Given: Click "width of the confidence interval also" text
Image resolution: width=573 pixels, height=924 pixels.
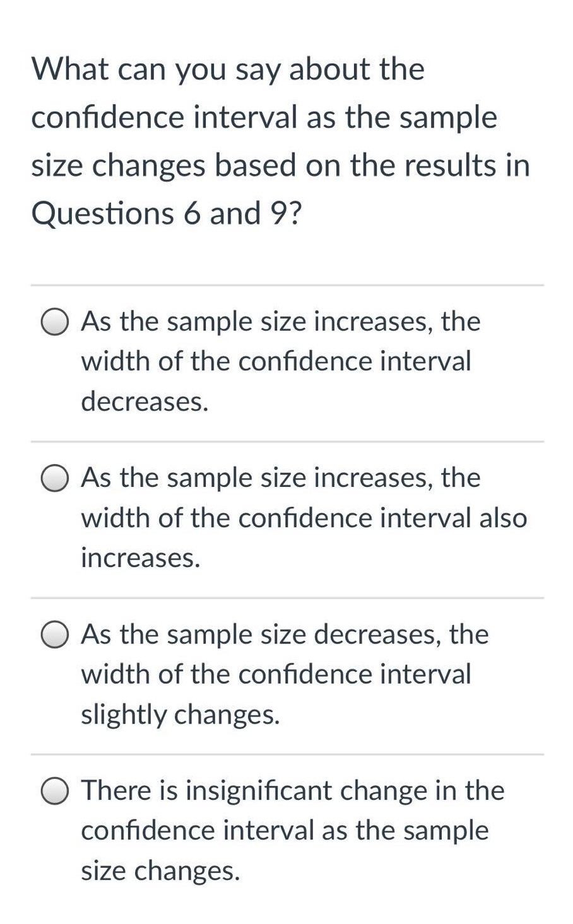Looking at the screenshot, I should pos(304,518).
